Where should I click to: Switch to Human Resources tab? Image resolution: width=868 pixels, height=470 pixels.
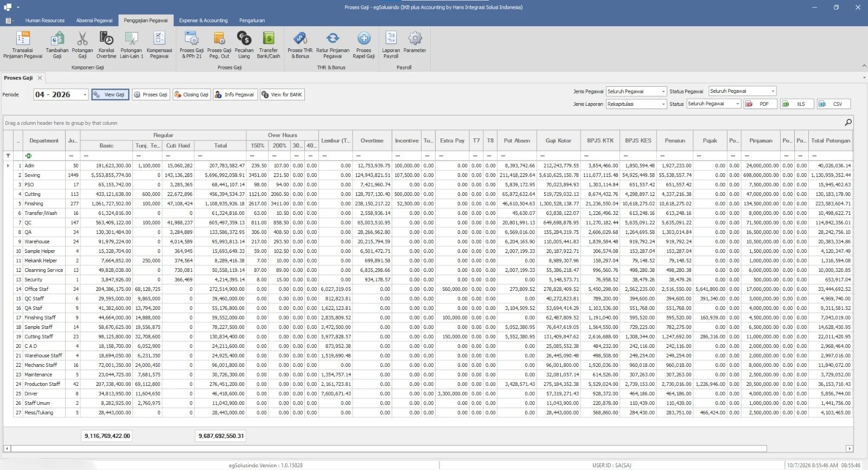(44, 21)
